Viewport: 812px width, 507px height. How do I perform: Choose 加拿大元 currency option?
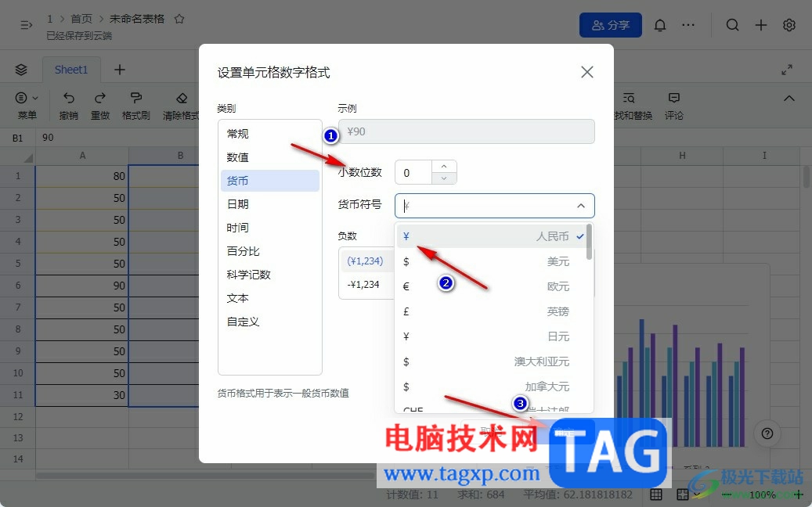pyautogui.click(x=492, y=387)
